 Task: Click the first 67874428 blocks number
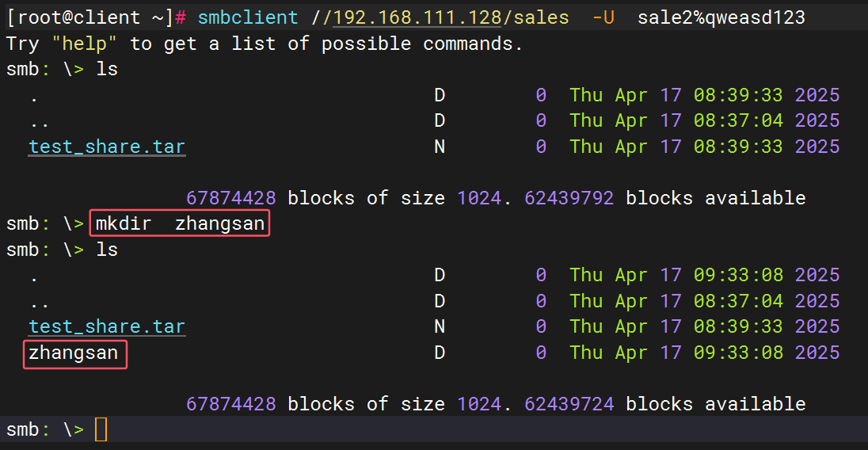pos(230,198)
